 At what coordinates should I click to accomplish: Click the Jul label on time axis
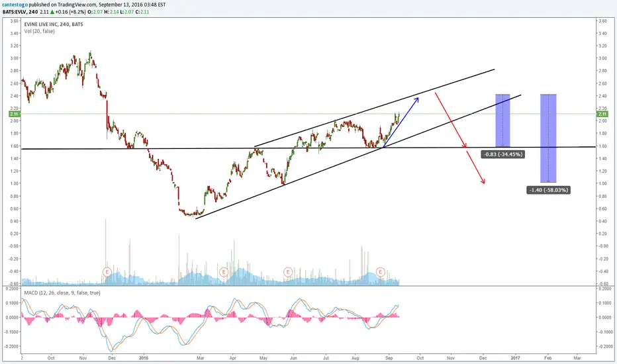click(326, 358)
